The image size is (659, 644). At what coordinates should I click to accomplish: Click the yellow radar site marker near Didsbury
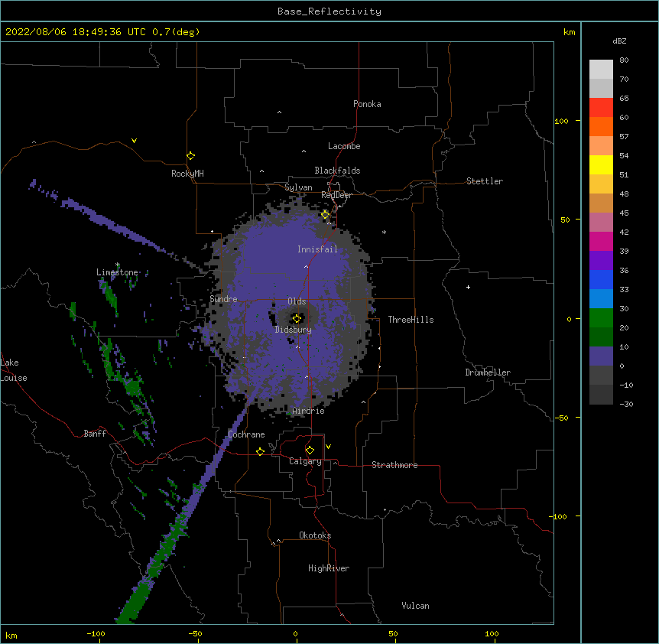pos(297,319)
